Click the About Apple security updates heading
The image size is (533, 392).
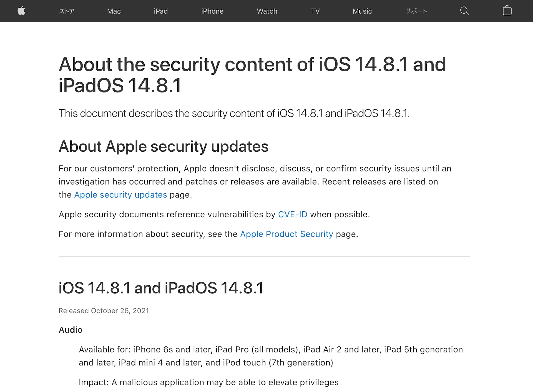(164, 146)
